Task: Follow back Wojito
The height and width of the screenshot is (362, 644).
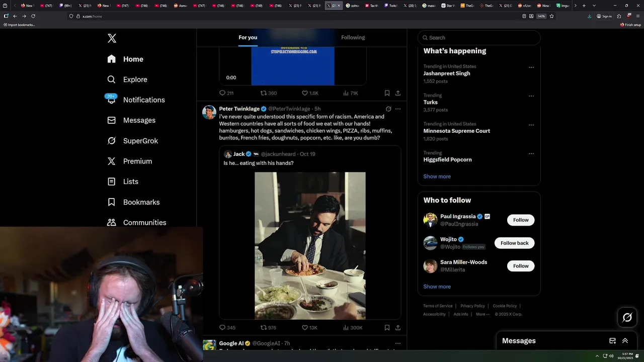Action: click(x=514, y=243)
